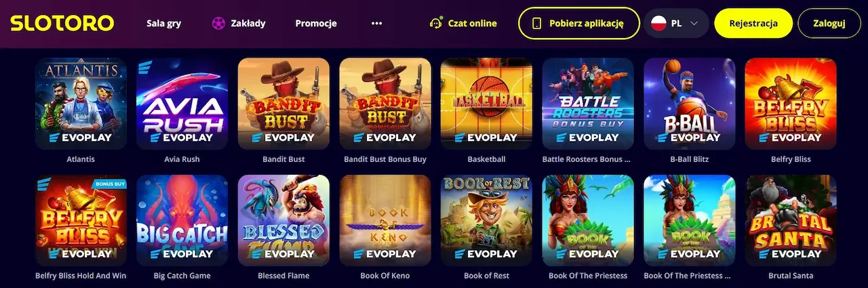Screen dimensions: 868x288
Task: Go to the Promocje menu item
Action: pos(316,23)
